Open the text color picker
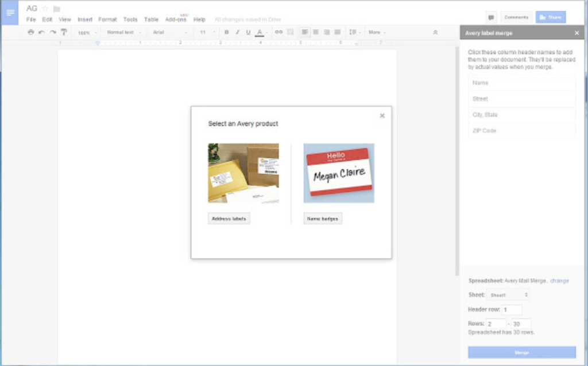The width and height of the screenshot is (588, 366). (260, 32)
